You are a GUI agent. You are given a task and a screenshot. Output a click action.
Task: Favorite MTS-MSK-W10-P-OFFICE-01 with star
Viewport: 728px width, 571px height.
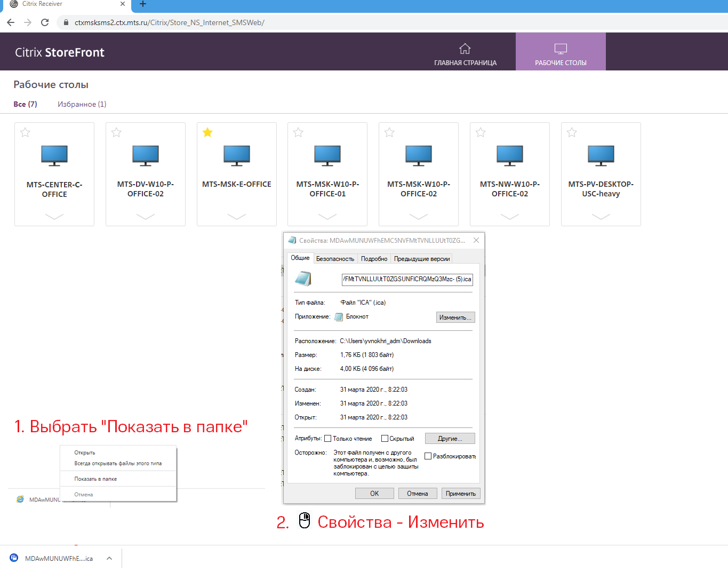pyautogui.click(x=298, y=132)
